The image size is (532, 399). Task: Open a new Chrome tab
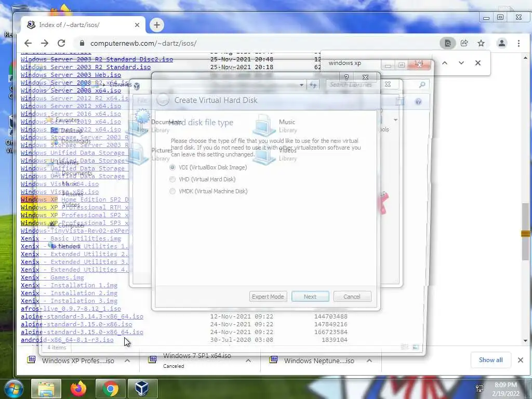point(157,25)
